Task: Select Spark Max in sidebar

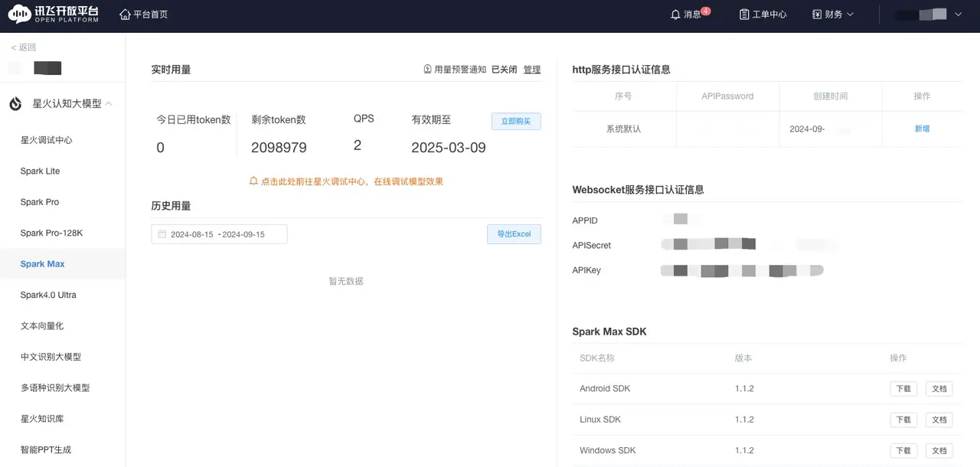Action: (43, 264)
